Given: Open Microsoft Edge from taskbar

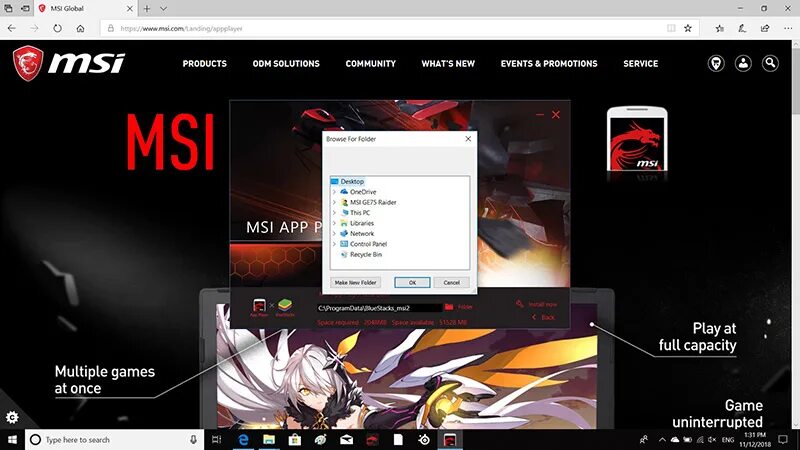Looking at the screenshot, I should pos(243,439).
